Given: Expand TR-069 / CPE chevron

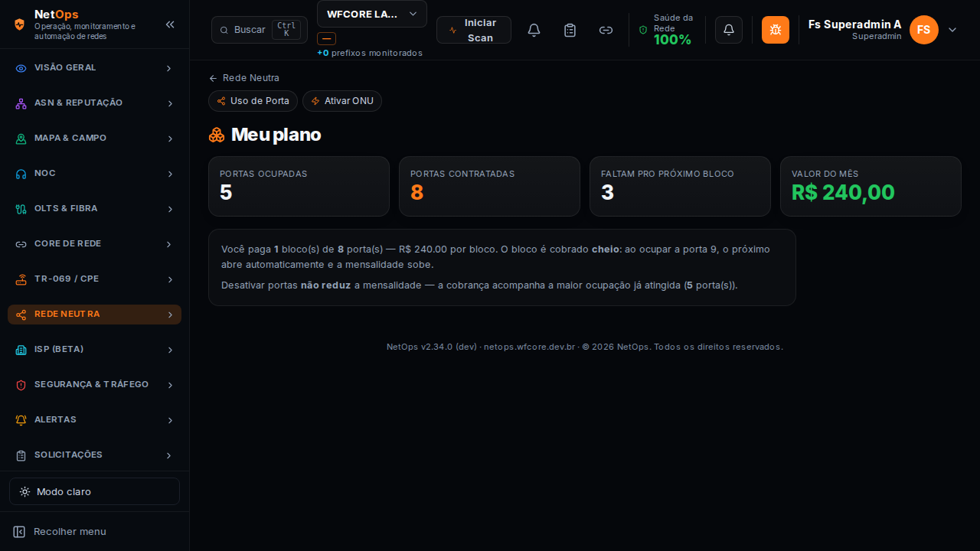Looking at the screenshot, I should click(169, 279).
